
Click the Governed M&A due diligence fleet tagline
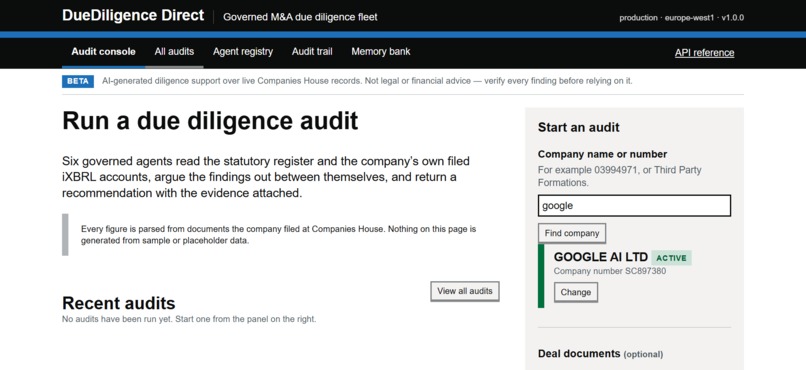tap(300, 17)
